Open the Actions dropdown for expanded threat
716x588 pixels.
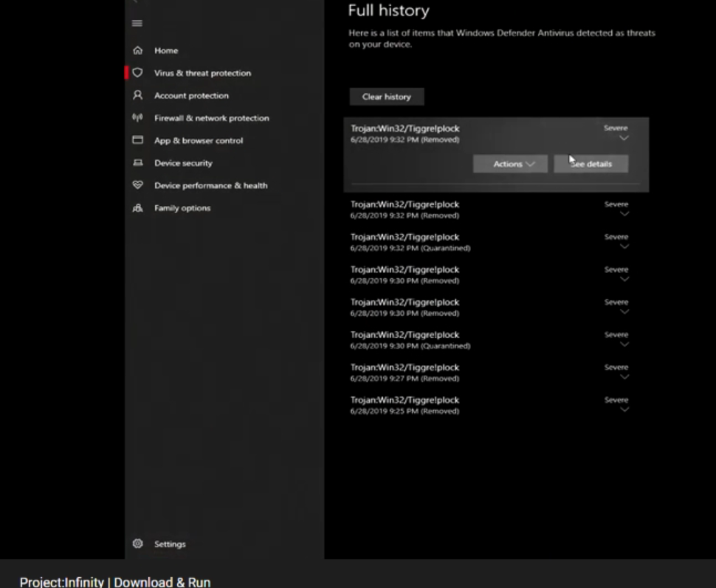[511, 164]
